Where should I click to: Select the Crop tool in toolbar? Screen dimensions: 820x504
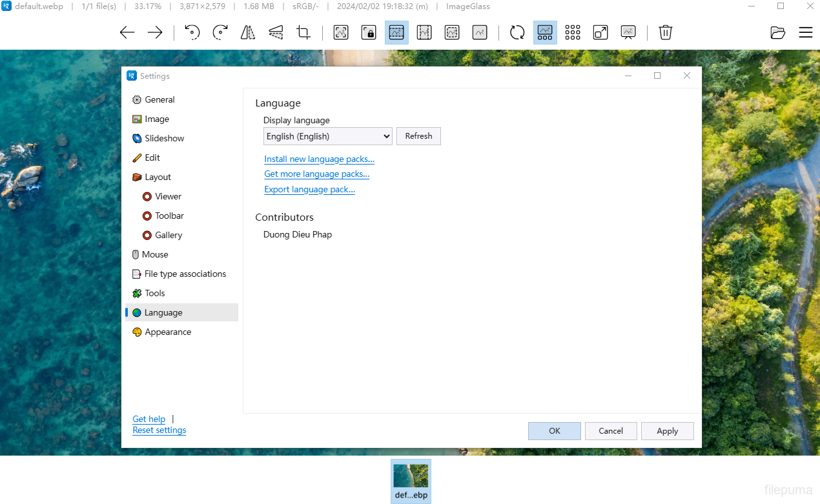pyautogui.click(x=303, y=32)
